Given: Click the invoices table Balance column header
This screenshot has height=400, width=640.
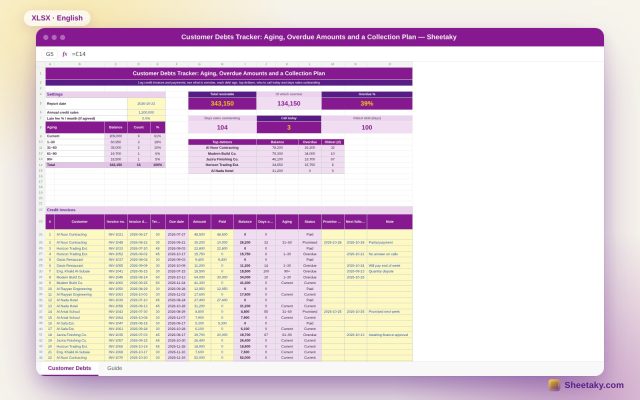Looking at the screenshot, I should (245, 222).
